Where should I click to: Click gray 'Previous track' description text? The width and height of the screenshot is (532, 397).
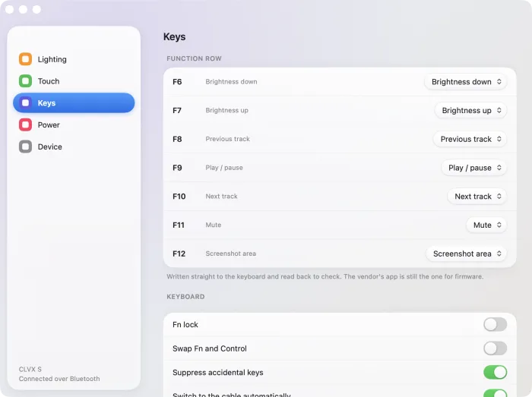tap(228, 139)
